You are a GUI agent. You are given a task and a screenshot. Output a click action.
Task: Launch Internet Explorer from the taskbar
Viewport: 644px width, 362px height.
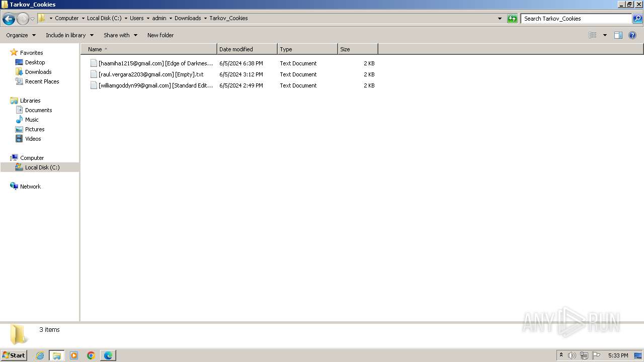40,355
